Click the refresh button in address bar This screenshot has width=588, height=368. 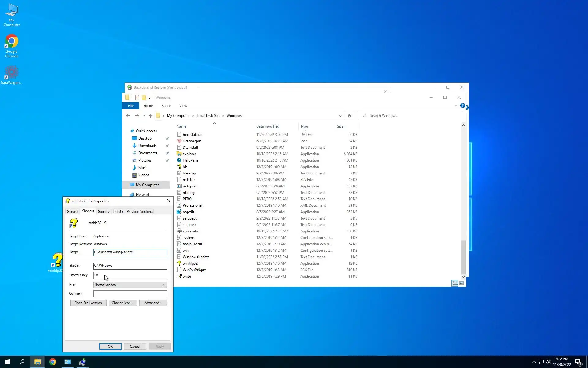(349, 116)
